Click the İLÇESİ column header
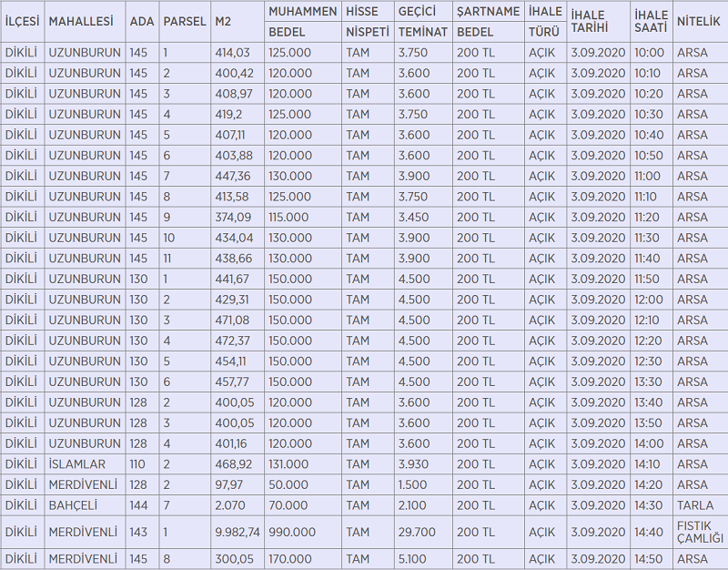Viewport: 728px width, 570px height. pos(21,21)
